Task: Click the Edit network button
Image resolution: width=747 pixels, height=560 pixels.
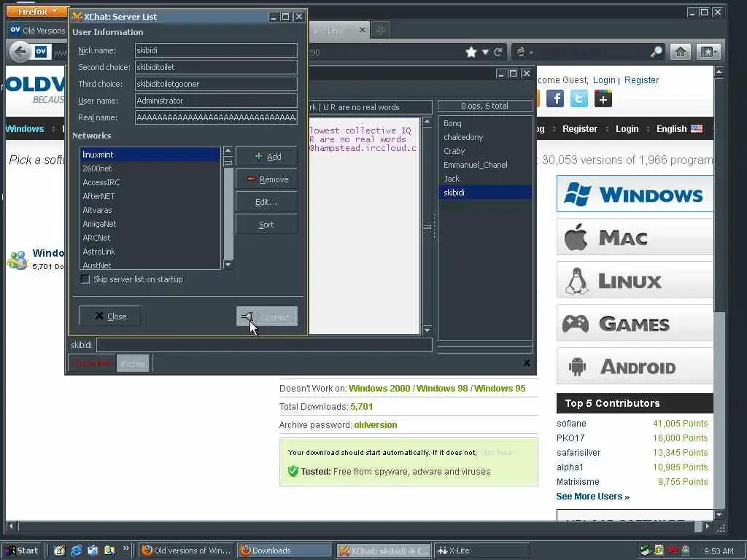Action: 267,202
